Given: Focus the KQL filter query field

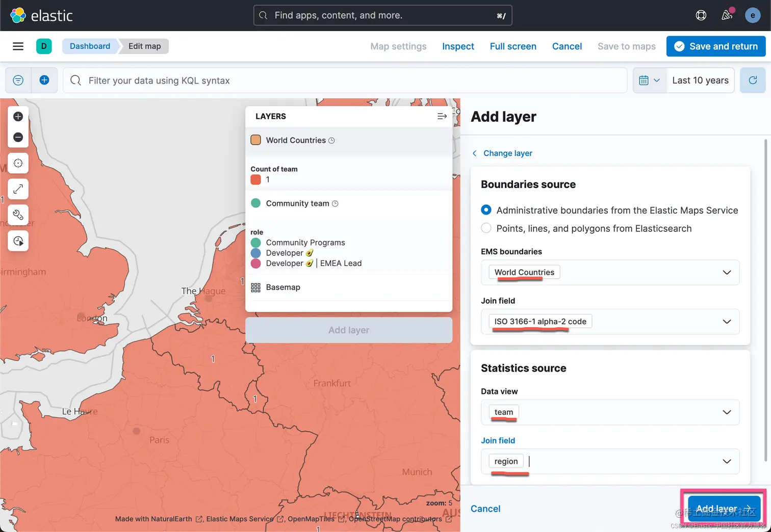Looking at the screenshot, I should click(x=345, y=81).
